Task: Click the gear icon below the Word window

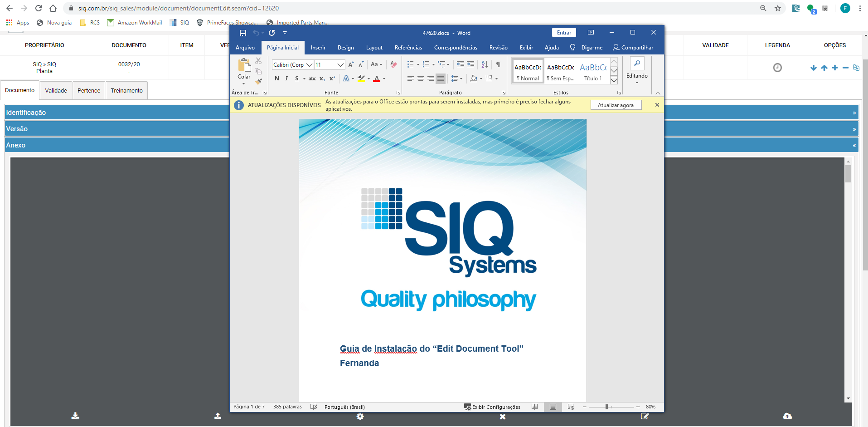Action: click(360, 417)
